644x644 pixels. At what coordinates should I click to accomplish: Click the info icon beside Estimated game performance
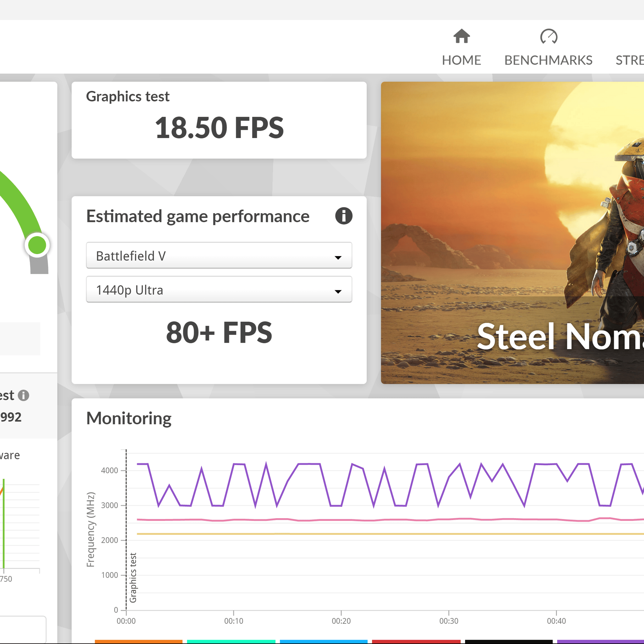(x=344, y=216)
